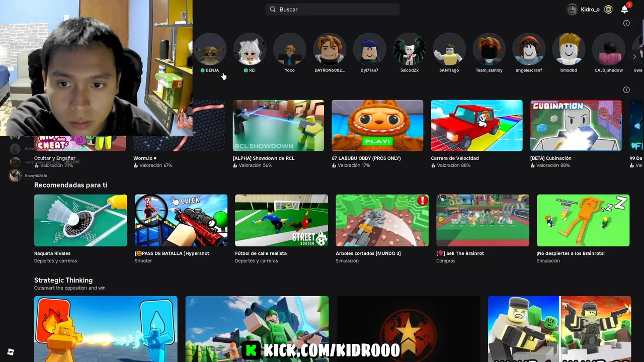Open the notifications bell icon

click(x=624, y=9)
